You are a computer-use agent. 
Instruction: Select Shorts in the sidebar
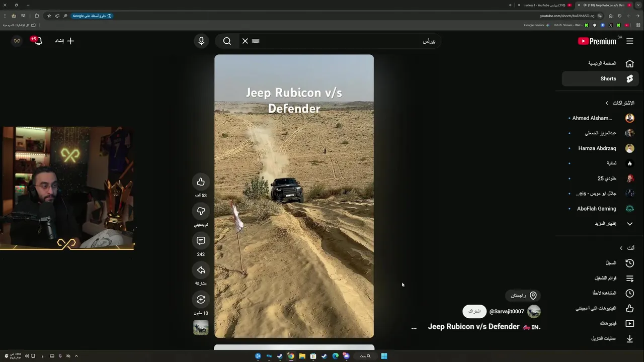coord(600,78)
